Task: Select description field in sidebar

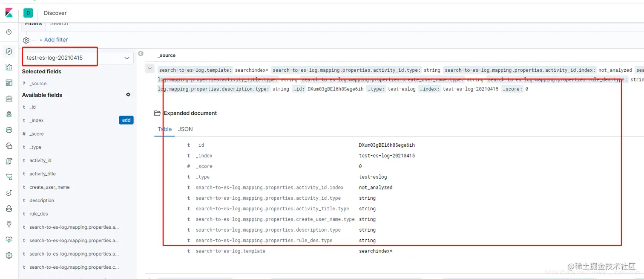Action: [x=42, y=201]
